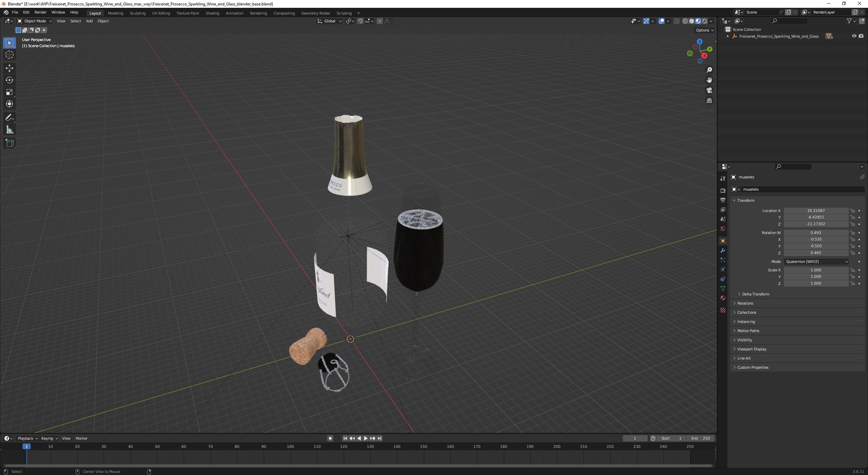The image size is (868, 475).
Task: Toggle X-ray display button
Action: [676, 21]
